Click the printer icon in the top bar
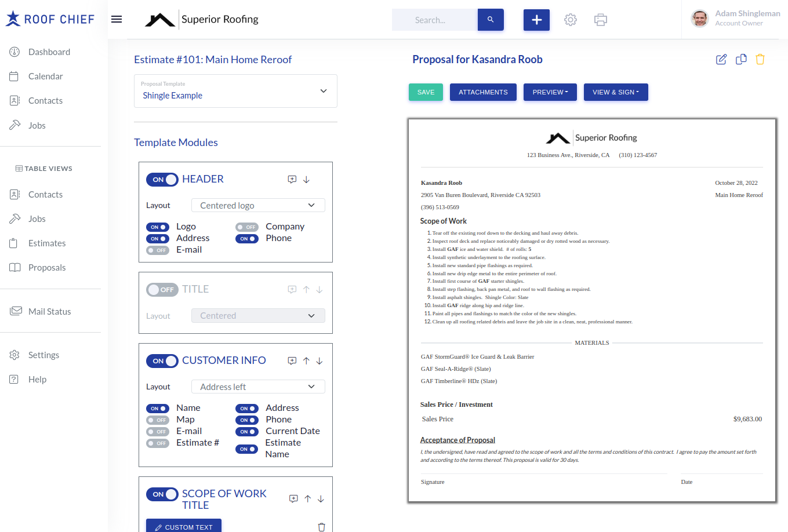Screen dimensions: 788x532 point(600,19)
